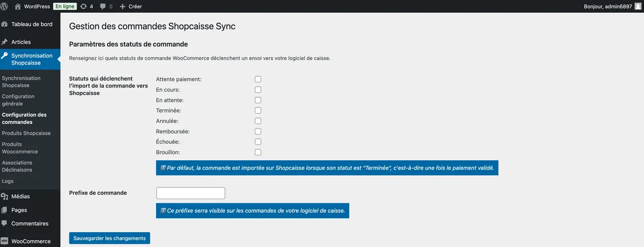The width and height of the screenshot is (644, 247).
Task: Open the comments bubble icon in toolbar
Action: [103, 7]
